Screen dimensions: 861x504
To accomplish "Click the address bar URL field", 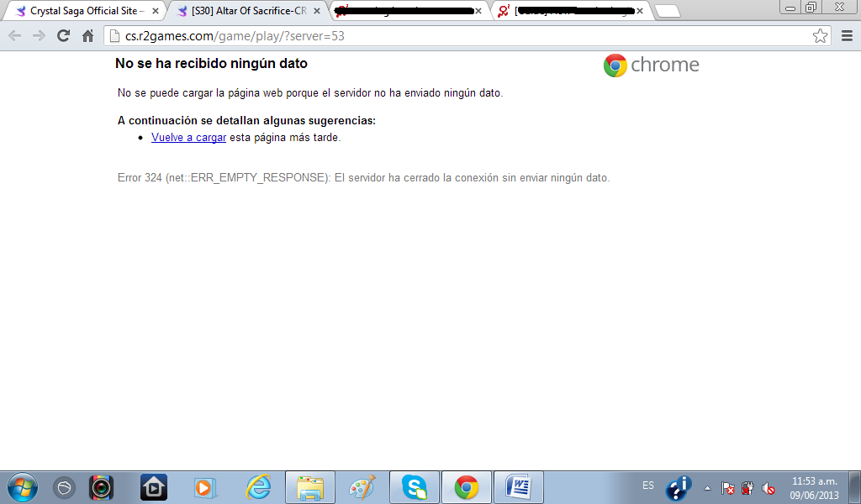I will (x=454, y=36).
